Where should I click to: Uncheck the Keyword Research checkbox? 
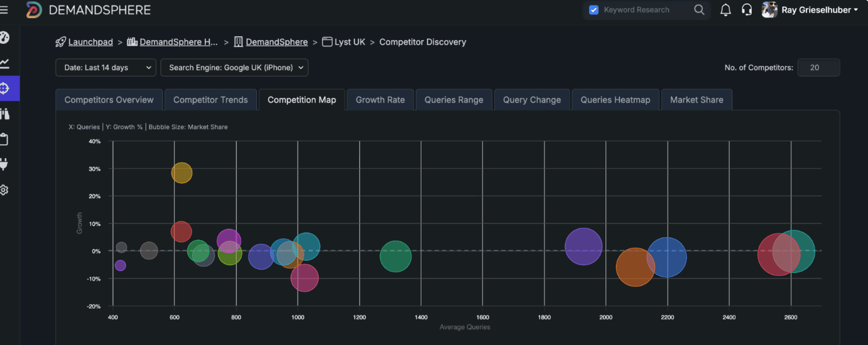[x=594, y=10]
